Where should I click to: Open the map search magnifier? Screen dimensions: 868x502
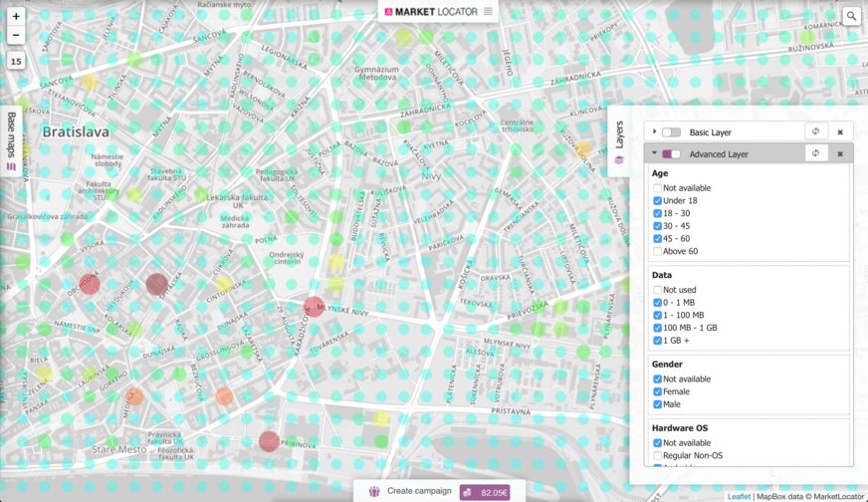[x=851, y=17]
